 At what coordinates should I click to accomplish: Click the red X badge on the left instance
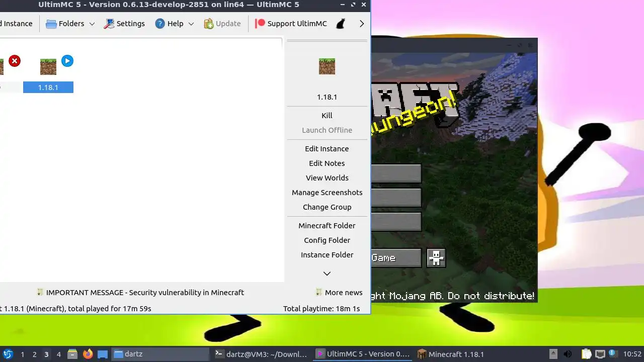15,61
